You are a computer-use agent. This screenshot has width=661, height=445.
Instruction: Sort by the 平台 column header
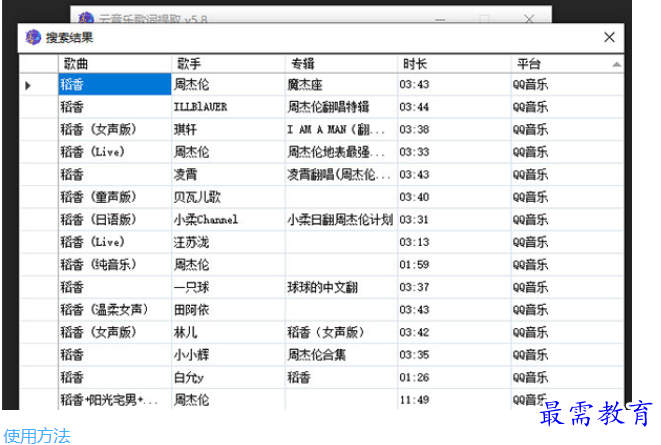click(x=567, y=64)
